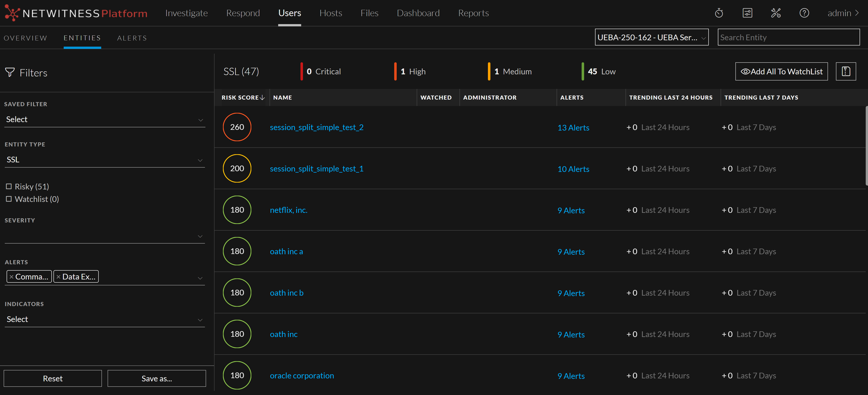The image size is (868, 395).
Task: Switch to the Alerts sub-tab
Action: coord(132,38)
